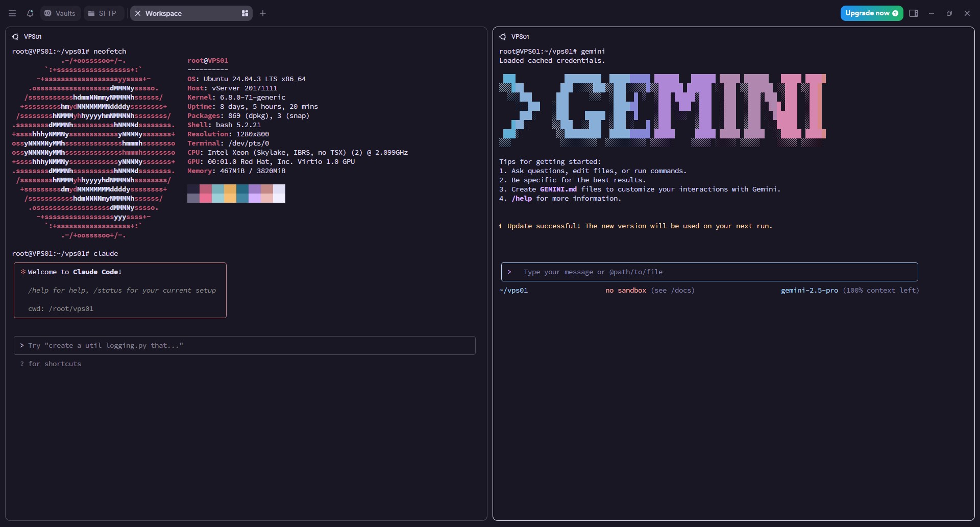Add a new tab with plus
The width and height of the screenshot is (980, 527).
pyautogui.click(x=263, y=13)
